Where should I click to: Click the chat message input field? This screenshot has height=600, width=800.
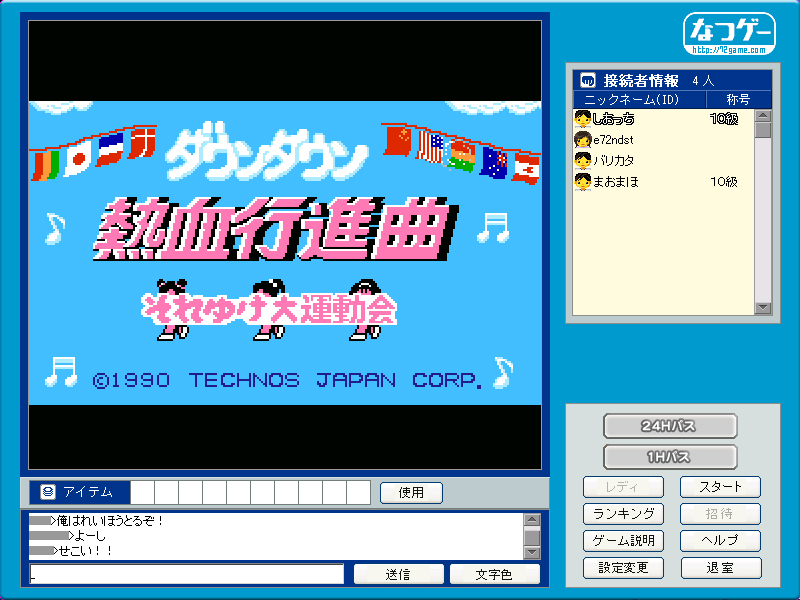click(187, 574)
